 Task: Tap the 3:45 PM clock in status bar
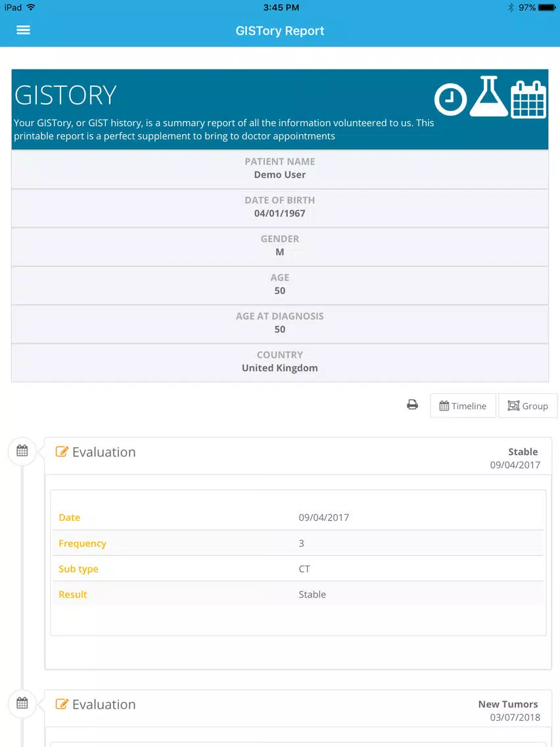pyautogui.click(x=281, y=8)
